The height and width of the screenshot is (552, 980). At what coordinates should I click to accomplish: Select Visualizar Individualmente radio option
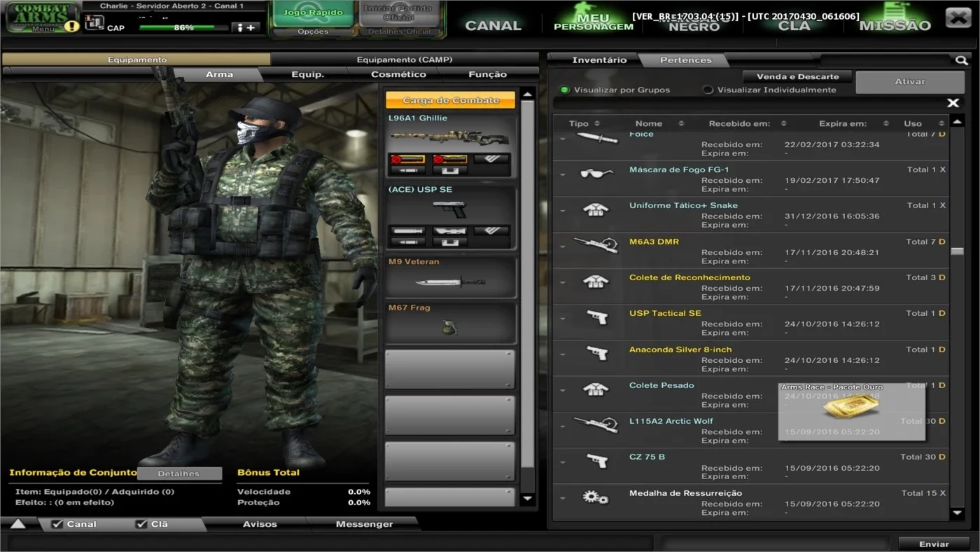tap(708, 90)
